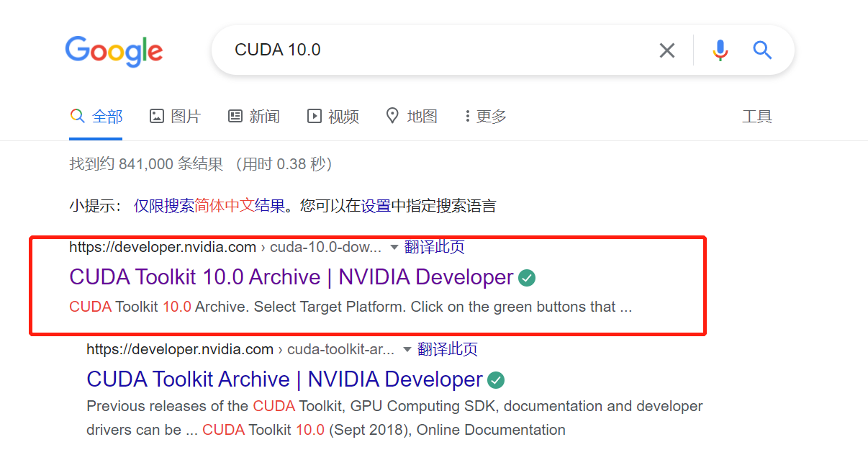Image resolution: width=868 pixels, height=473 pixels.
Task: Open 更多 via the three-dot icon
Action: pos(469,116)
